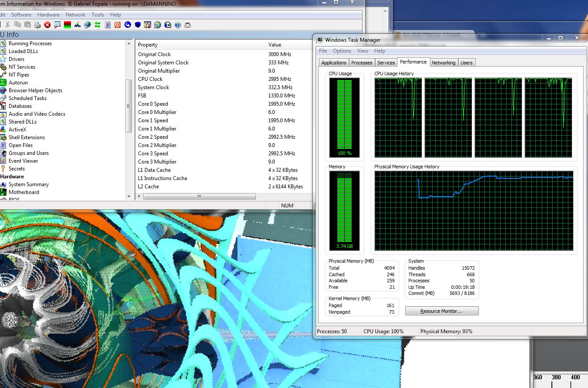588x388 pixels.
Task: Click the Databases icon in tree
Action: 3,106
